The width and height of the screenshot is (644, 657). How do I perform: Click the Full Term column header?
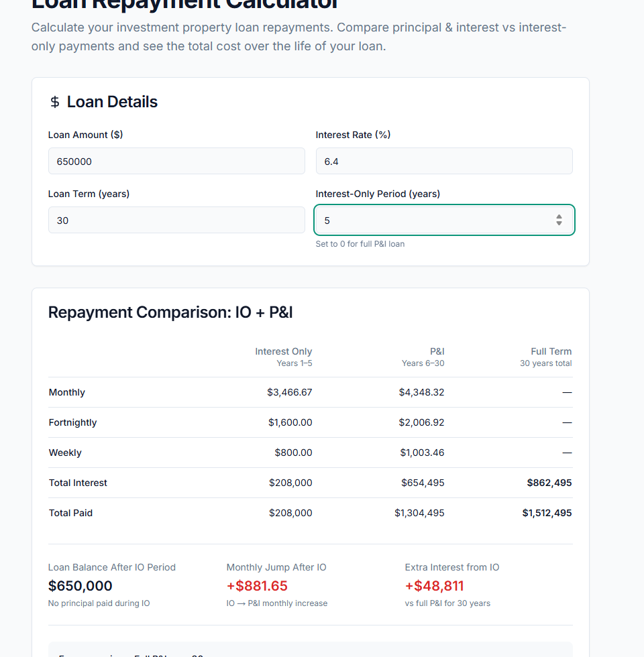tap(550, 351)
